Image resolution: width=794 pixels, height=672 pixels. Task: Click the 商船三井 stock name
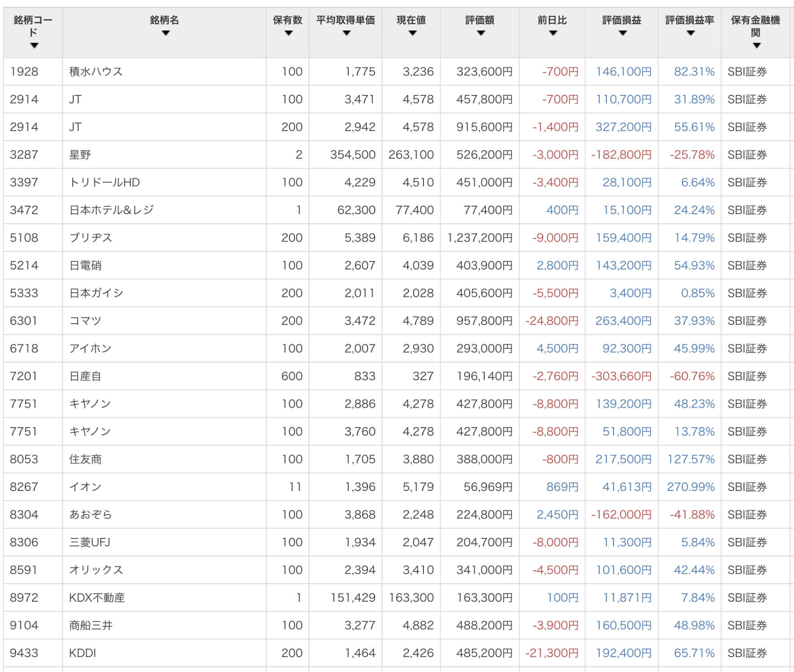point(91,625)
